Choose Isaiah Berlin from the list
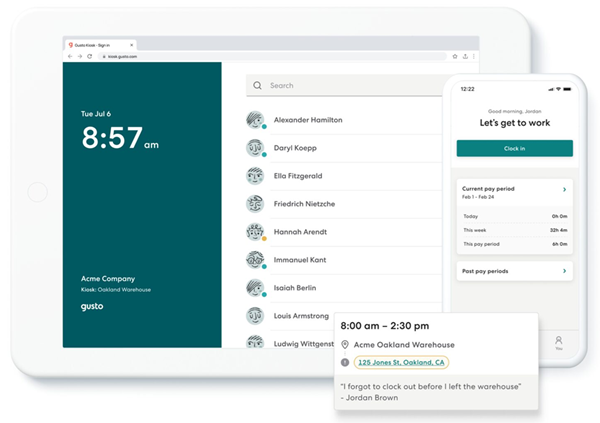 pos(295,287)
